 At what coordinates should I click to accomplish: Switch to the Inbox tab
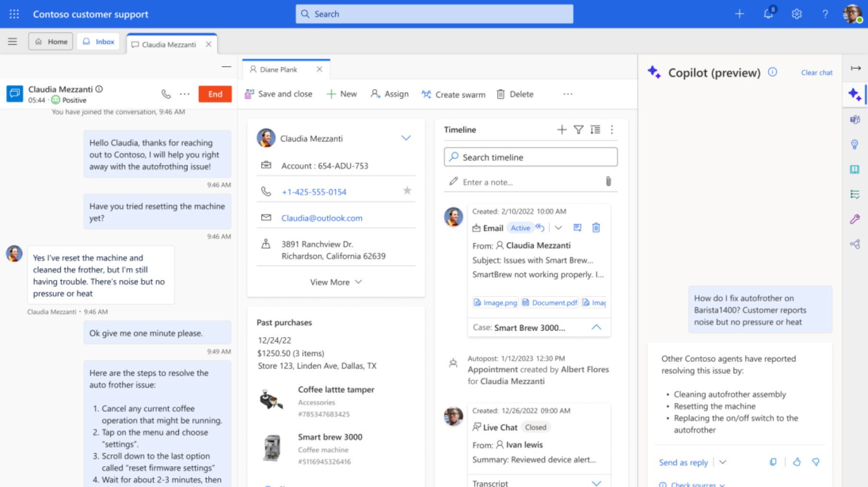coord(99,42)
